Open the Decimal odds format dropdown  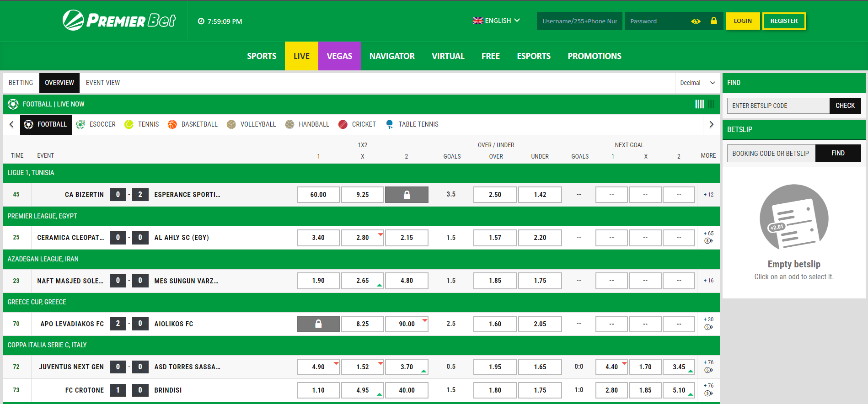pos(697,83)
